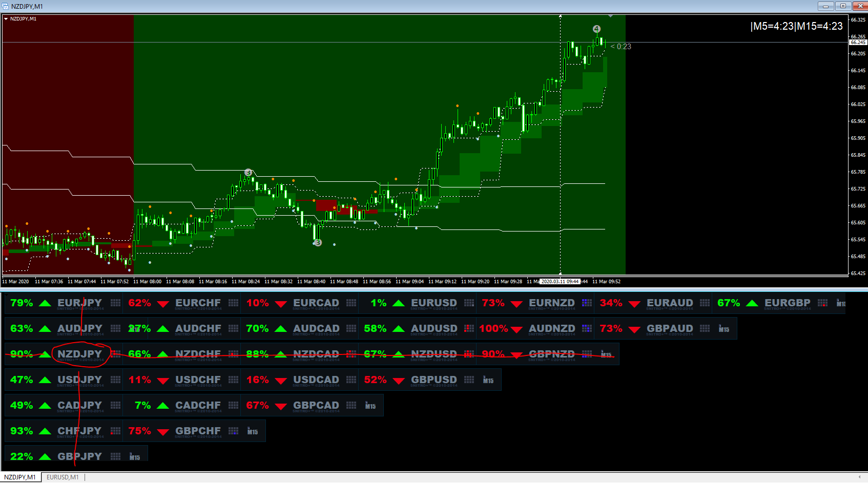Click the 66.245 current price label
Image resolution: width=868 pixels, height=483 pixels.
click(858, 43)
